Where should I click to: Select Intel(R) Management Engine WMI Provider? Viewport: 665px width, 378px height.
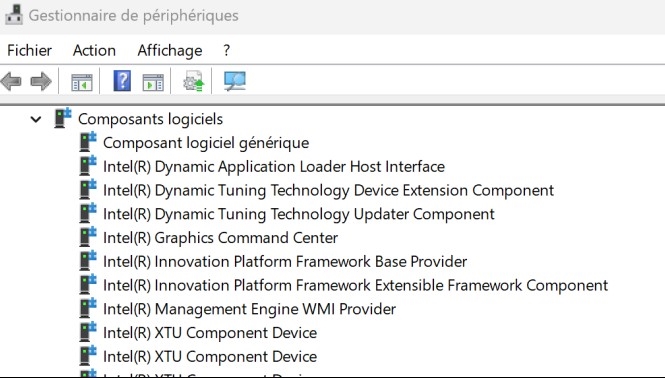pos(249,309)
